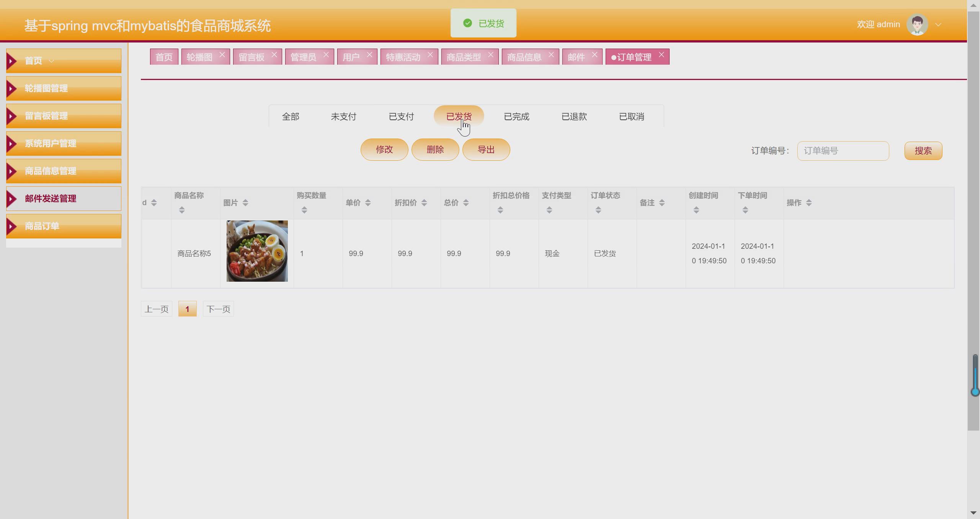Image resolution: width=980 pixels, height=519 pixels.
Task: Sort the 总价 column using arrows
Action: tap(465, 203)
